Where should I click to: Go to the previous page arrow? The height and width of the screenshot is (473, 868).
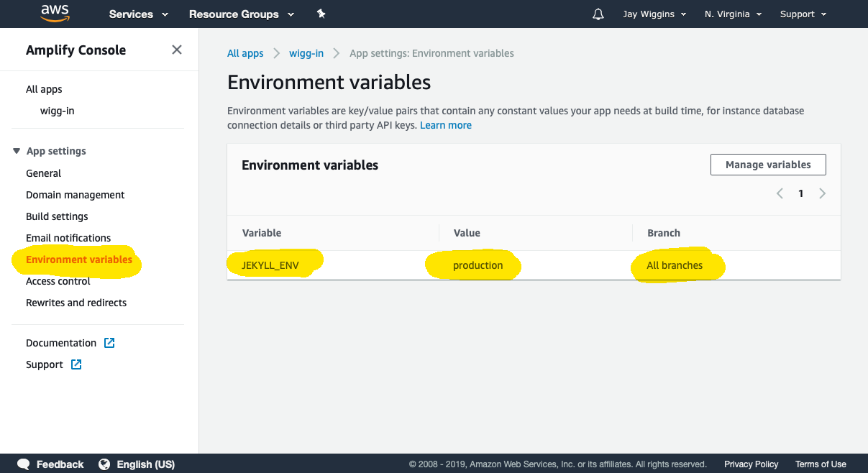780,193
